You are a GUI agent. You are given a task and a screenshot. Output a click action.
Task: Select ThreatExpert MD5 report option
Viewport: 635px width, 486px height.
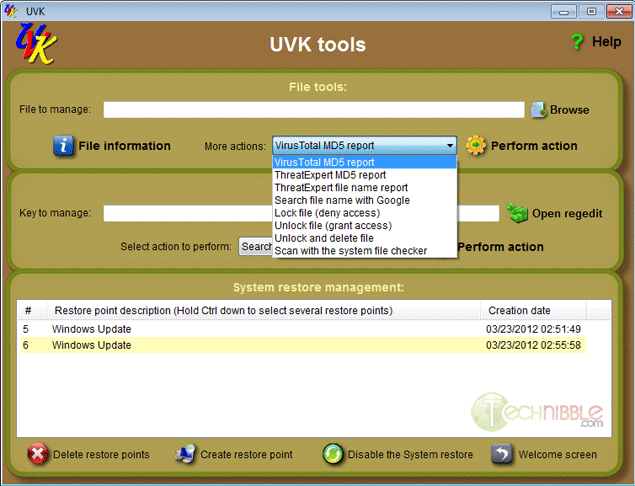click(x=364, y=175)
